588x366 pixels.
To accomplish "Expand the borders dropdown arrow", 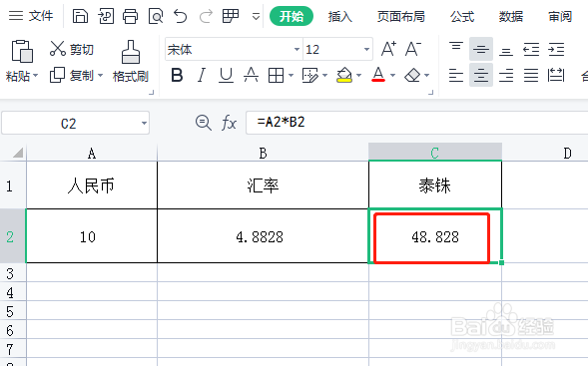I will (x=291, y=76).
